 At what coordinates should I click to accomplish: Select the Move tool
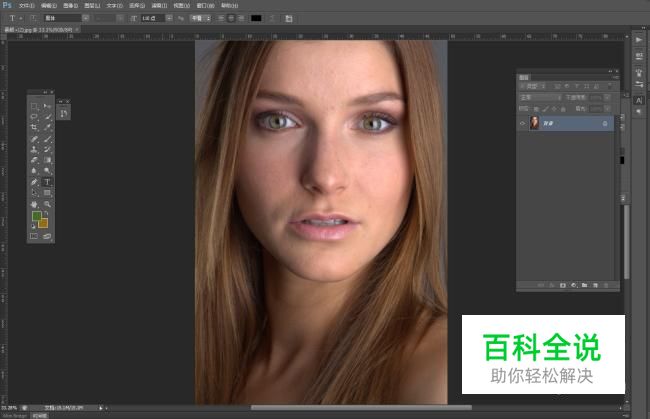48,105
